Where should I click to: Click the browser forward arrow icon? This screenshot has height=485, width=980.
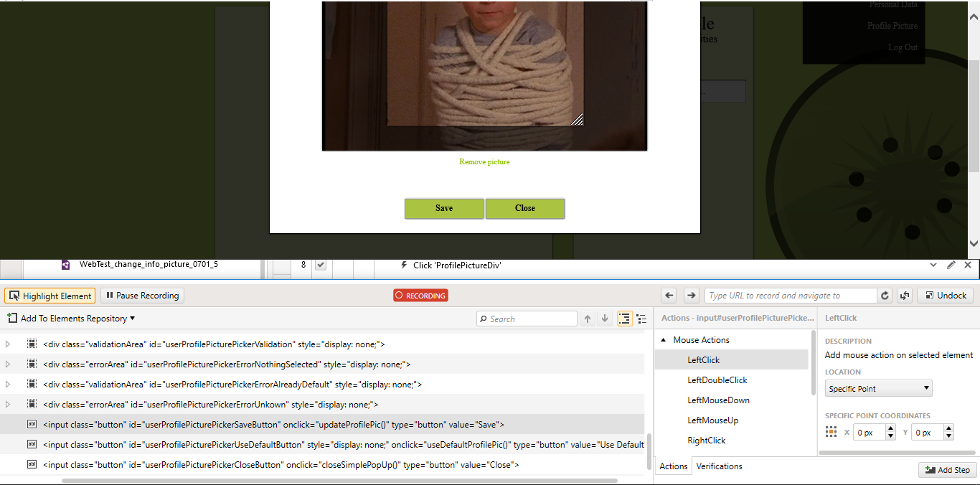[x=691, y=296]
